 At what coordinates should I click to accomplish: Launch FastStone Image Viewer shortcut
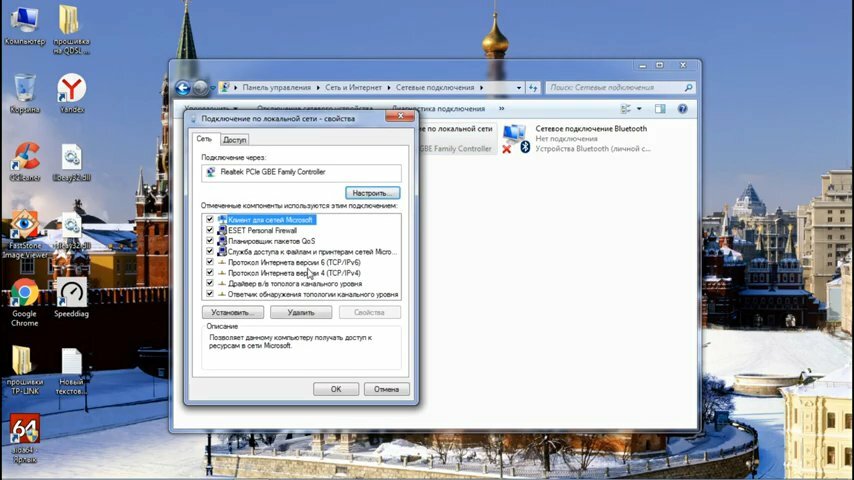(x=25, y=234)
